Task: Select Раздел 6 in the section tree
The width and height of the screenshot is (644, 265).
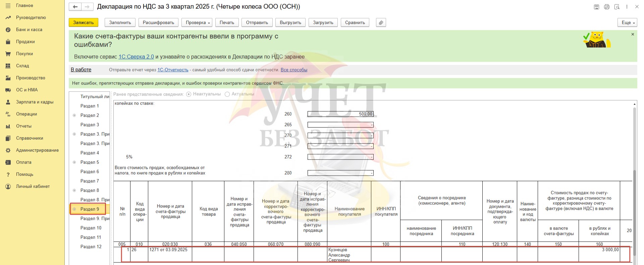Action: point(90,172)
